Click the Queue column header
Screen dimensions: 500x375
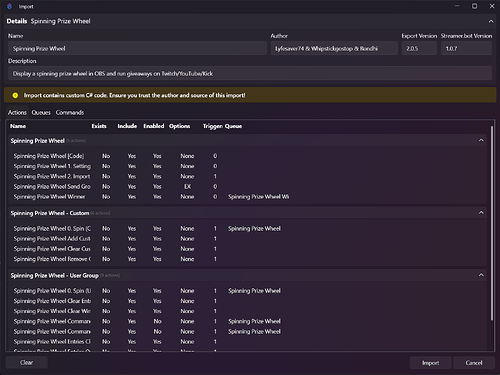click(x=233, y=126)
